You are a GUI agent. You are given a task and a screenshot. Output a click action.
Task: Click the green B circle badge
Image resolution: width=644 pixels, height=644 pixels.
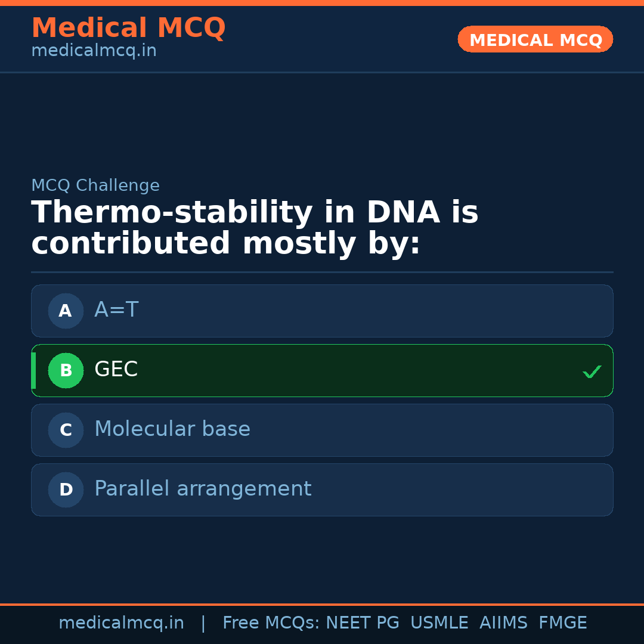pos(66,370)
